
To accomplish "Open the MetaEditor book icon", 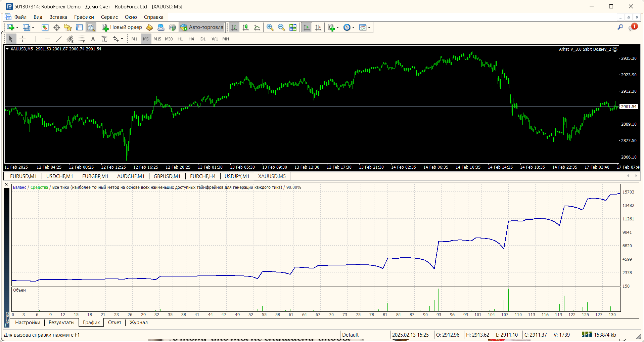I will (149, 27).
